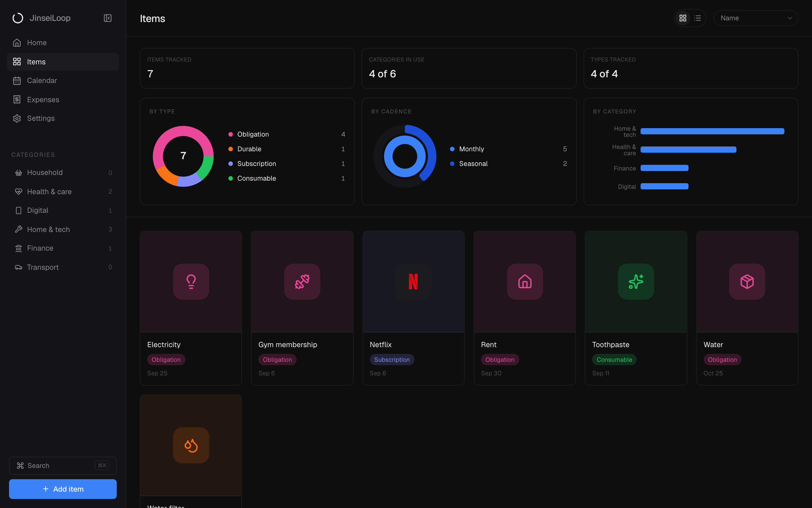This screenshot has height=508, width=812.
Task: Click the Electricity lightbulb icon
Action: pyautogui.click(x=191, y=282)
